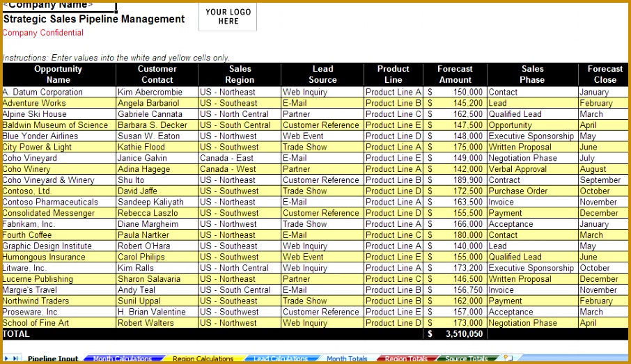Select the Sales Phase column header
Viewport: 631px width, 364px height.
point(532,74)
